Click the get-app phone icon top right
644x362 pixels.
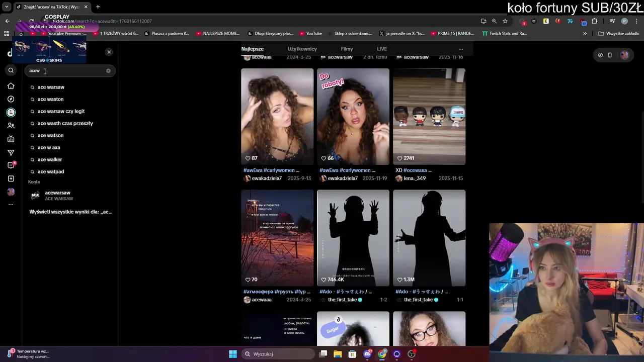(x=610, y=55)
